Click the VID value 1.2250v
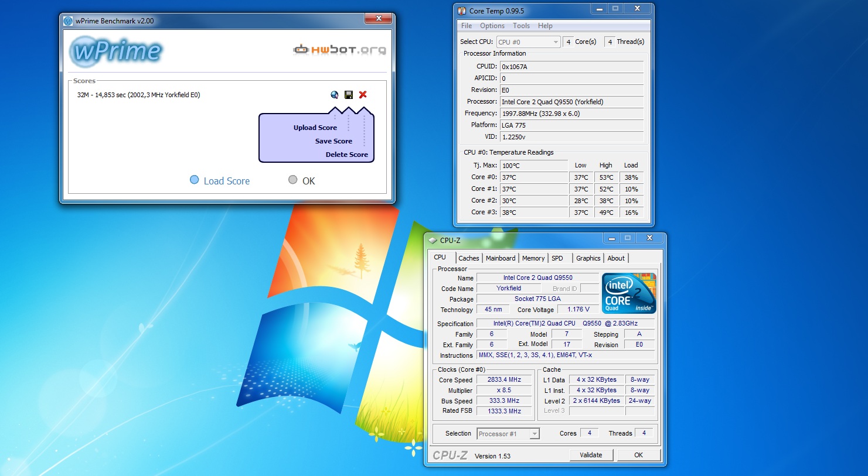This screenshot has width=868, height=476. tap(571, 137)
